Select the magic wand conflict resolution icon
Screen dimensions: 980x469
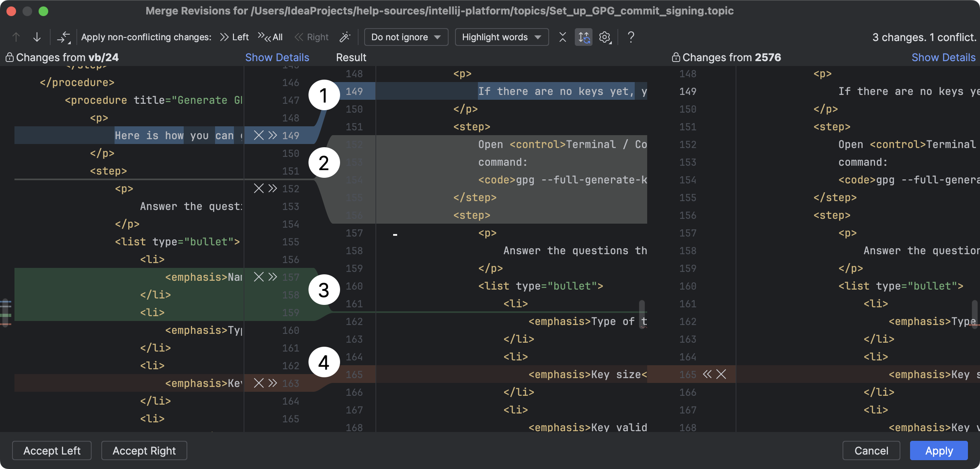[x=345, y=37]
